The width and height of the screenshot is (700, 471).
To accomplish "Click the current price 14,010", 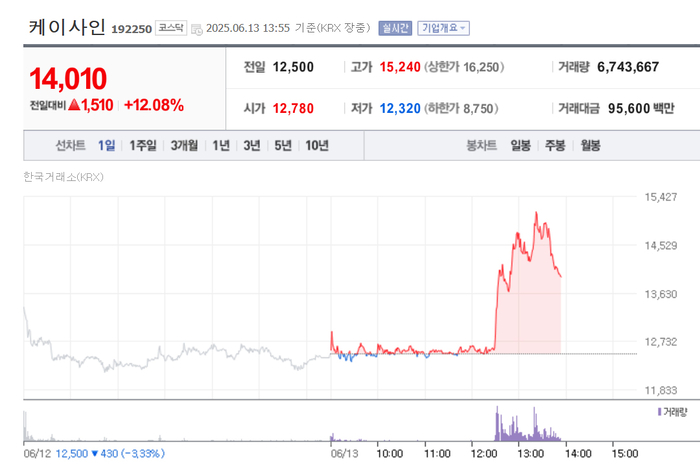I will [68, 79].
